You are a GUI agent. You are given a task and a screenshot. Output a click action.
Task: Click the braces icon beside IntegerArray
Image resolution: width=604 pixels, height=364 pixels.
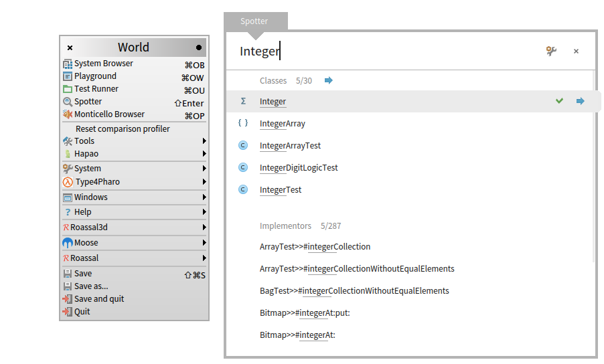coord(243,124)
